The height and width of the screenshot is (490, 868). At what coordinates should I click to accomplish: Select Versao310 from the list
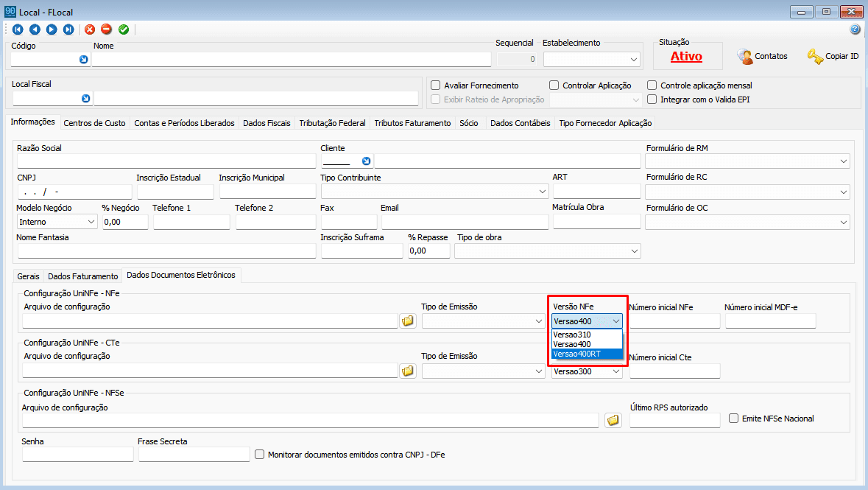pos(587,335)
